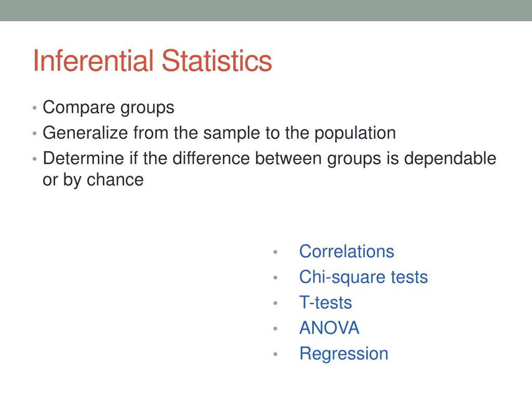Click the bullet dot before Determine
Image resolution: width=532 pixels, height=399 pixels.
[x=34, y=159]
